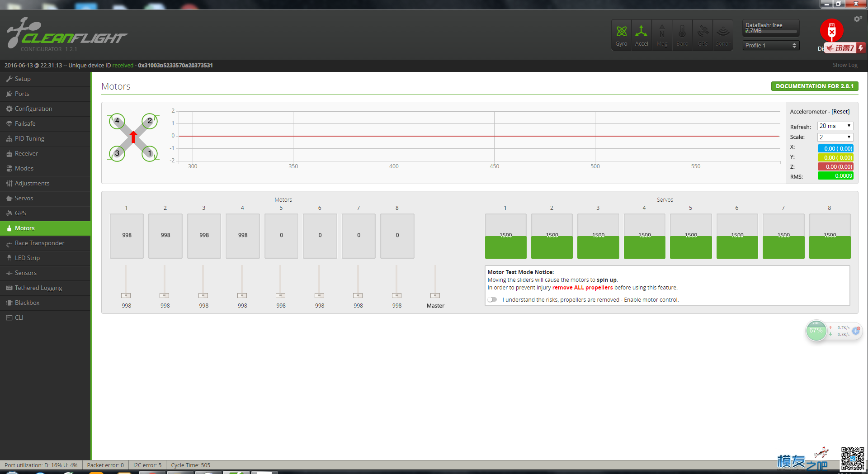Click the accelerometer X value field
The width and height of the screenshot is (868, 474).
click(x=835, y=148)
